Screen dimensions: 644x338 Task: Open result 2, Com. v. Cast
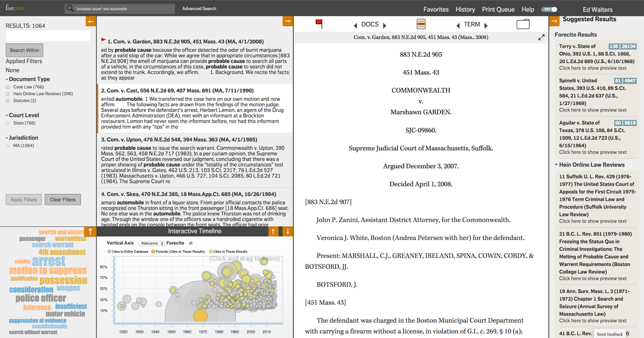(178, 91)
